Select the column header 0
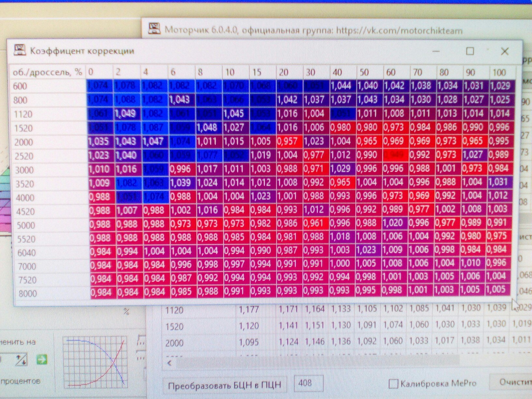The width and height of the screenshot is (532, 399). click(x=99, y=72)
